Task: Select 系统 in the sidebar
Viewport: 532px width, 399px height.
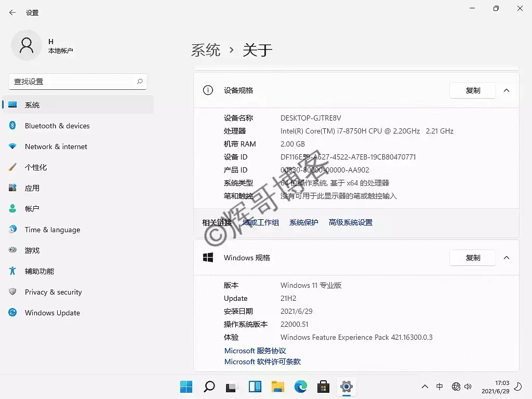Action: 78,105
